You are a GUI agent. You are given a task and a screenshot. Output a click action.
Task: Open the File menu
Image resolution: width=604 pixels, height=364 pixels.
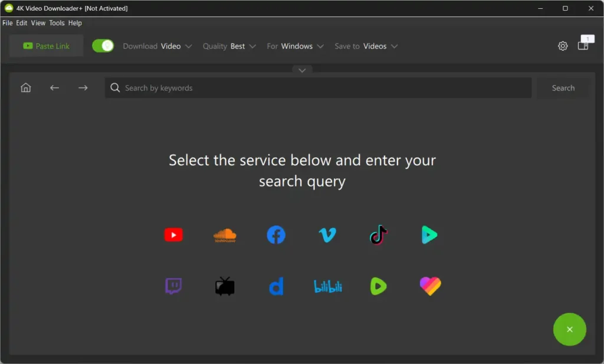point(7,23)
